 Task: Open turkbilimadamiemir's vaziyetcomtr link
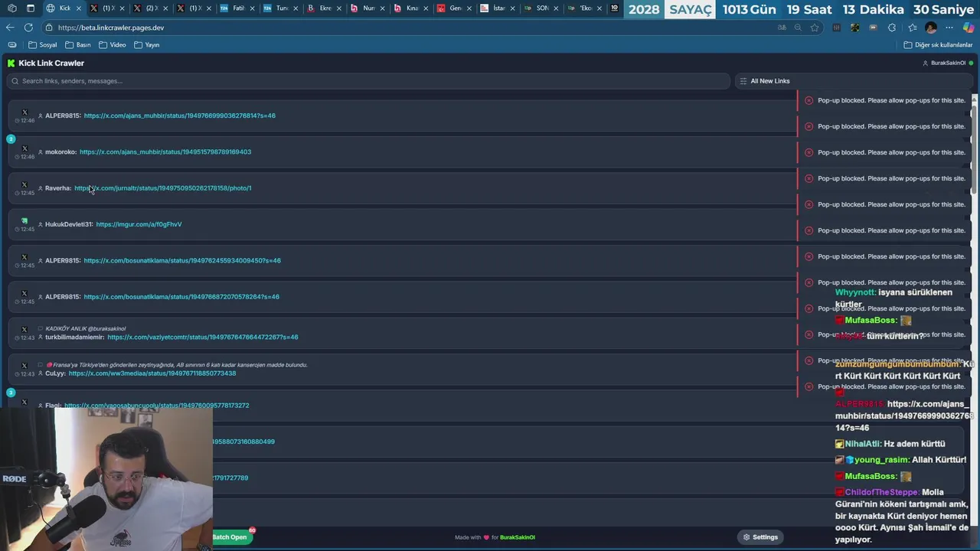point(203,337)
